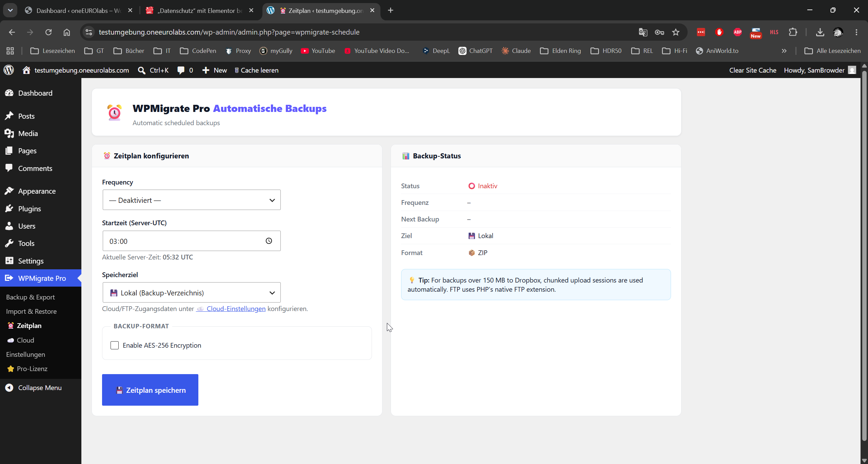The height and width of the screenshot is (464, 868).
Task: Go to Backup & Export submenu
Action: (x=31, y=297)
